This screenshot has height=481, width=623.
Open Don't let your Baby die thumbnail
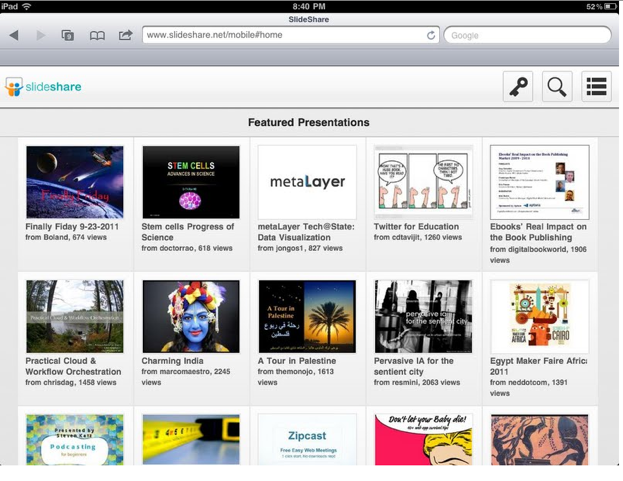424,439
